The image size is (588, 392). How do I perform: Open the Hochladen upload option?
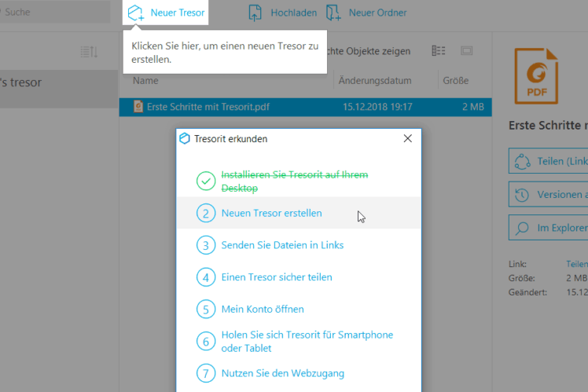point(294,13)
